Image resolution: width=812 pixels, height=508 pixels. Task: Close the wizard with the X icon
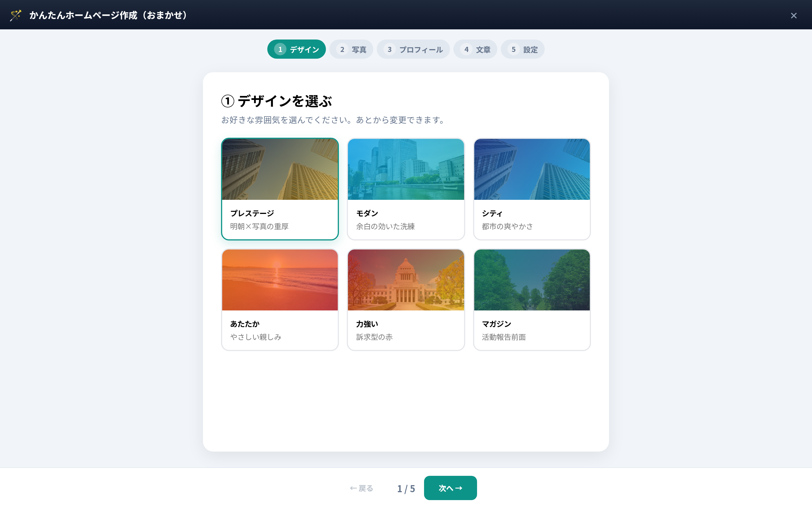(x=794, y=16)
